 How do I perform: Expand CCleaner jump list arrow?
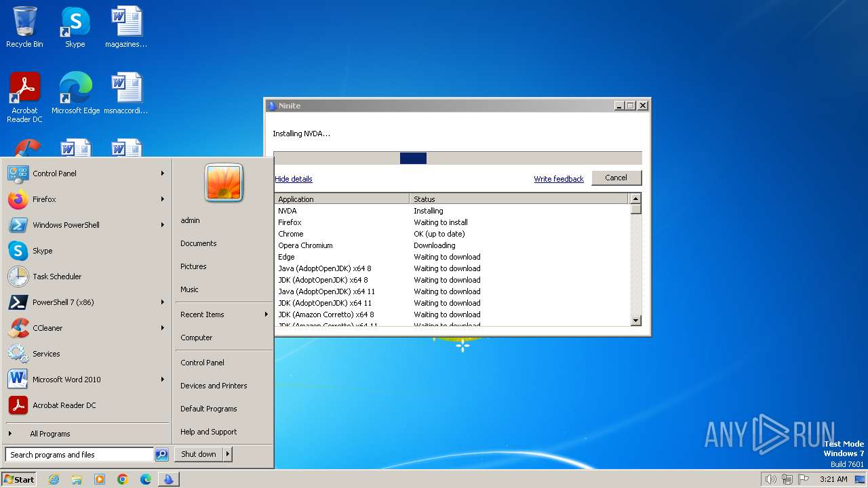pyautogui.click(x=163, y=328)
